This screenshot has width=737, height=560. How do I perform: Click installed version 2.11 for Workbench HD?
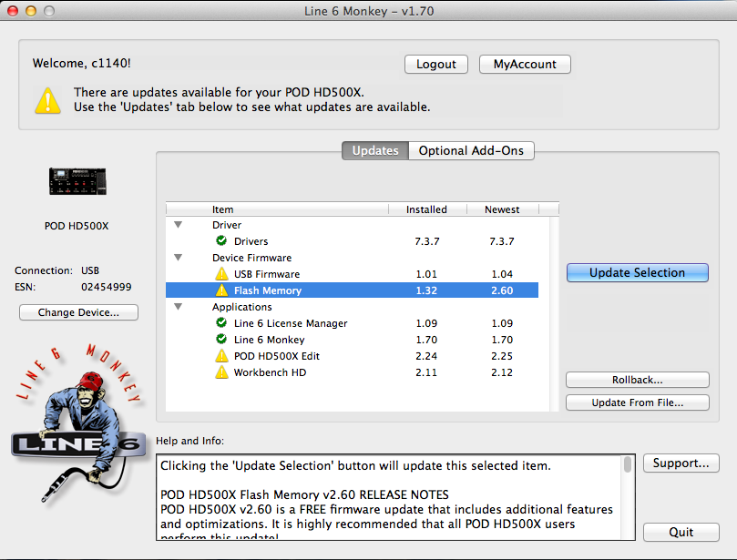click(426, 372)
